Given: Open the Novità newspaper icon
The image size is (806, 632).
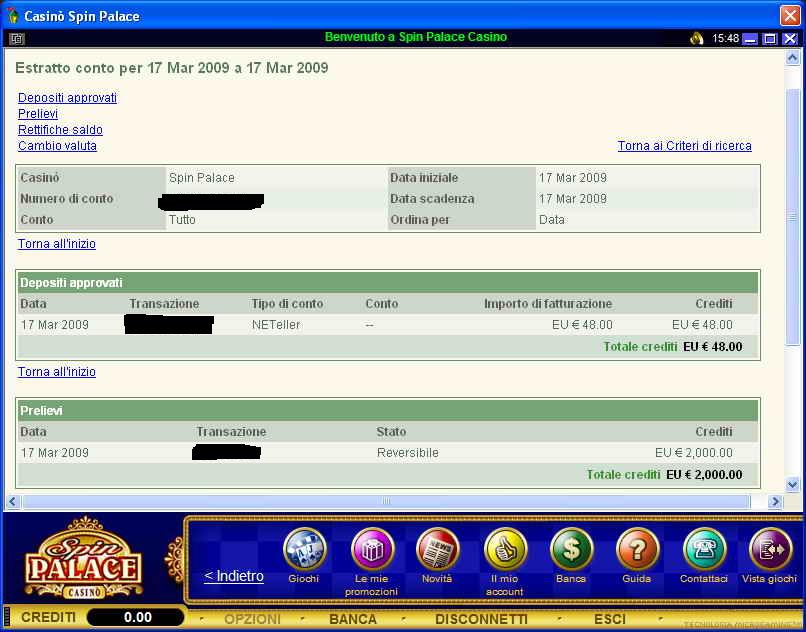Looking at the screenshot, I should pos(437,550).
